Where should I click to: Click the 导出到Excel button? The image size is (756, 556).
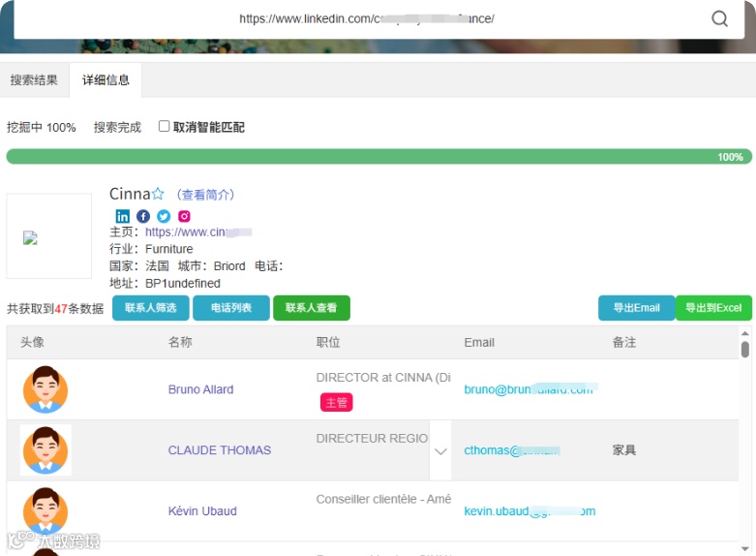click(x=713, y=308)
